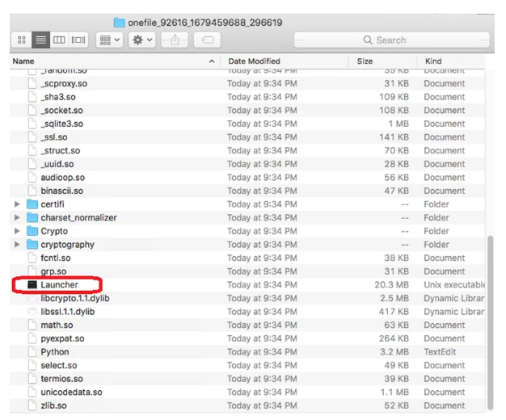This screenshot has height=420, width=506.
Task: Toggle sort order arrow in Name header
Action: (x=212, y=61)
